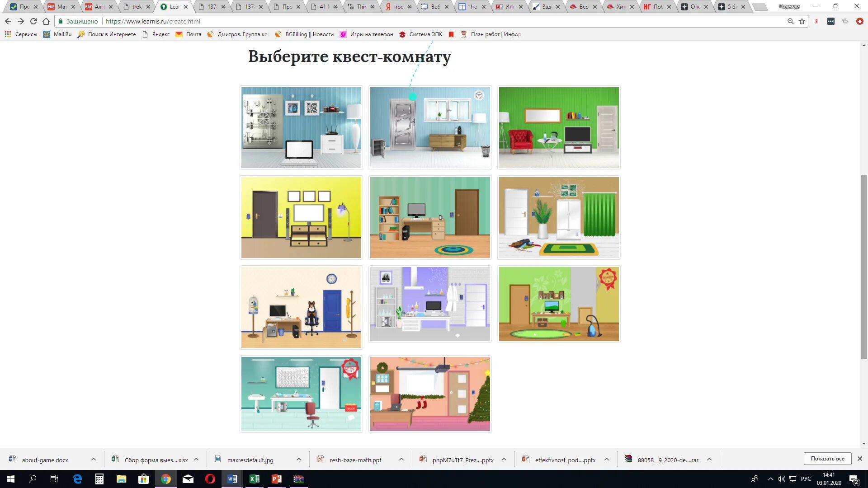Select the blue room with metal door
868x488 pixels.
coord(430,127)
